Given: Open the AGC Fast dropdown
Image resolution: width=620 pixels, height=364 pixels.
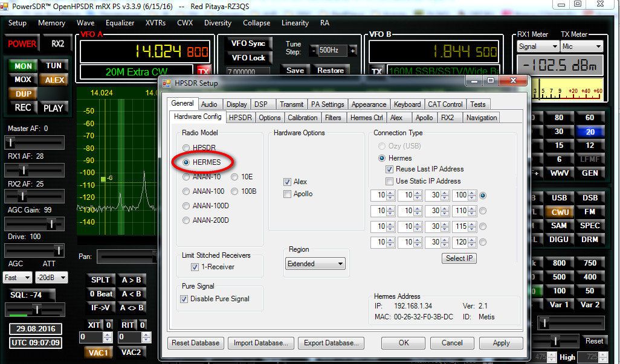Looking at the screenshot, I should 18,278.
